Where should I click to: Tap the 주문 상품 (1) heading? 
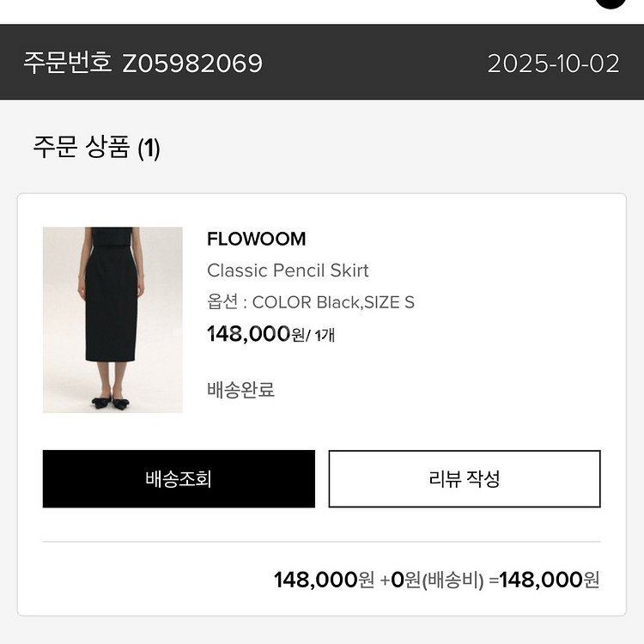click(x=96, y=148)
